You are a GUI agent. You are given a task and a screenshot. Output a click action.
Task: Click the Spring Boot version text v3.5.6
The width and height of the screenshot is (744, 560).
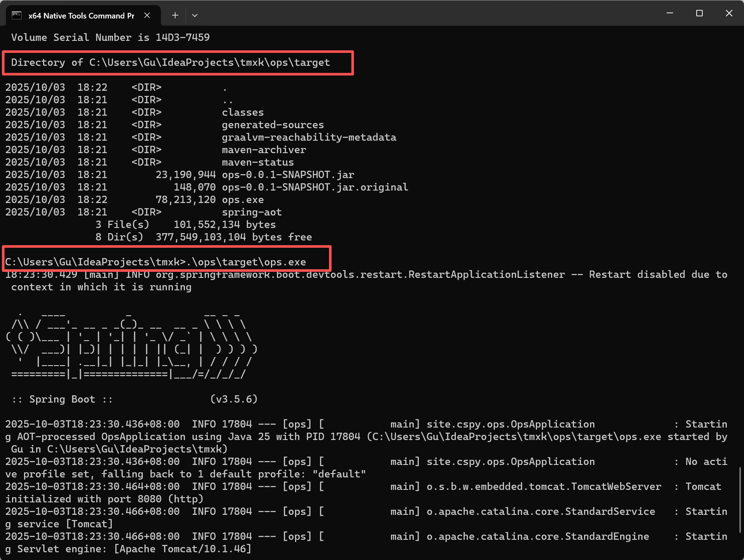click(234, 399)
